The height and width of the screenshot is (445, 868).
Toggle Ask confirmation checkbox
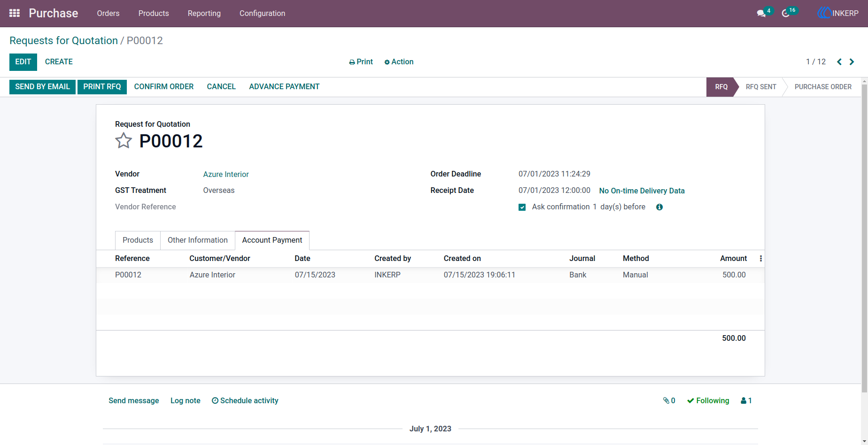[x=522, y=207]
